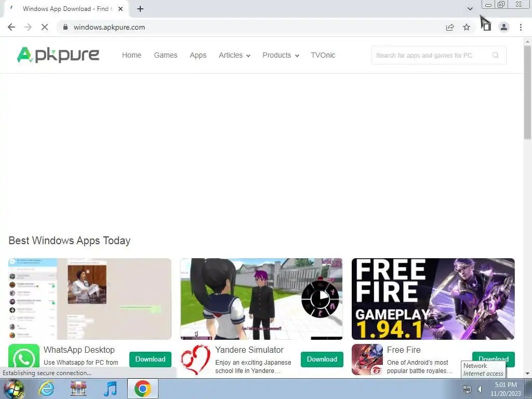Open the Home menu item
The width and height of the screenshot is (532, 399).
click(131, 55)
